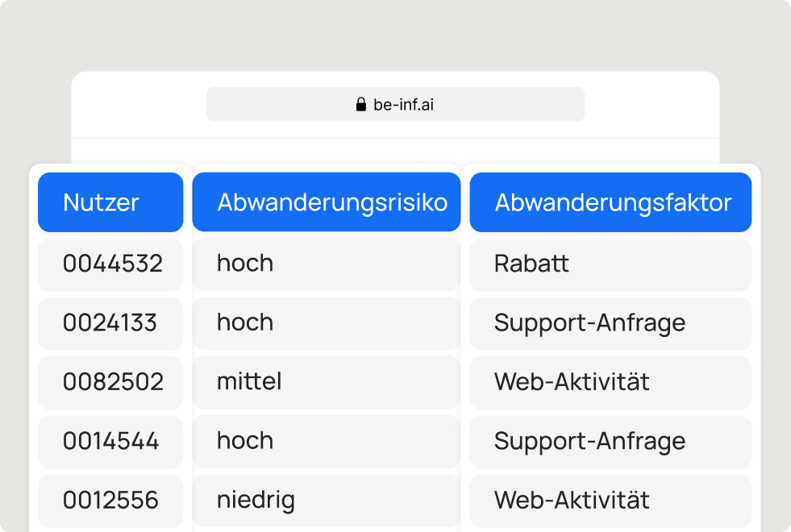Select the hoch risk cell for 0014544
The height and width of the screenshot is (532, 791).
coord(327,441)
